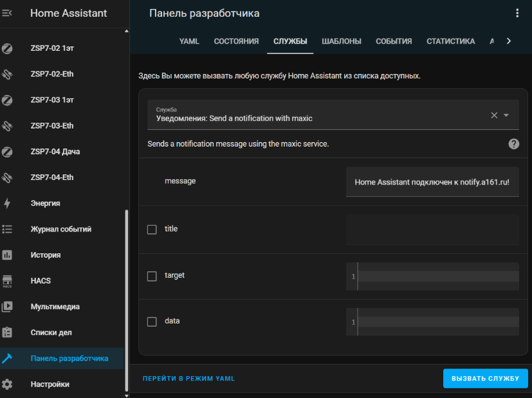Switch to the YAML tab
Viewport: 532px width, 398px height.
tap(189, 41)
